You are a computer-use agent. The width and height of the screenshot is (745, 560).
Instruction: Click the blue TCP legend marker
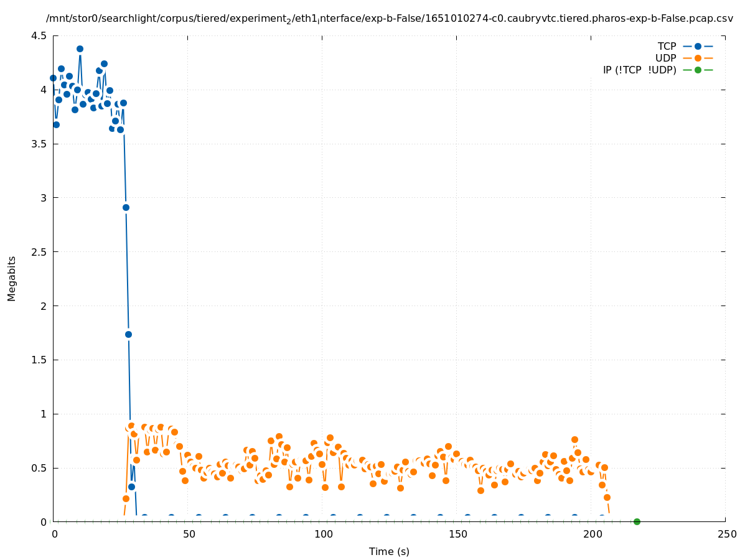(698, 46)
